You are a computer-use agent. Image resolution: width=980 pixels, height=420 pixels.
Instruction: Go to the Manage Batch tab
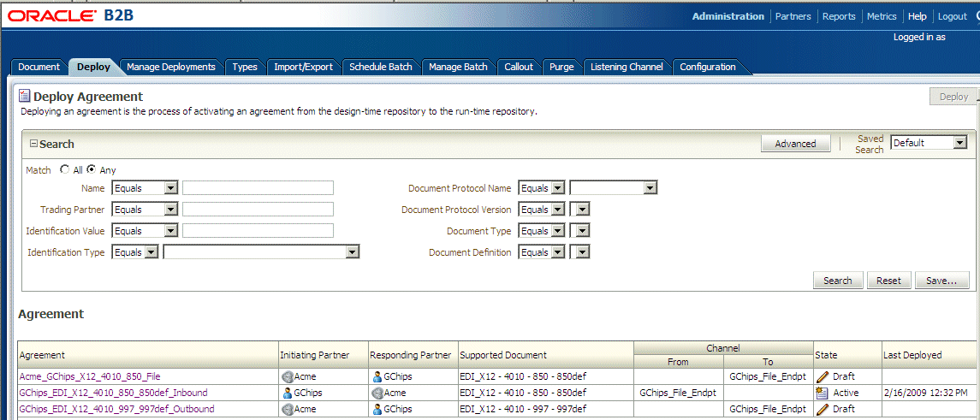(458, 67)
